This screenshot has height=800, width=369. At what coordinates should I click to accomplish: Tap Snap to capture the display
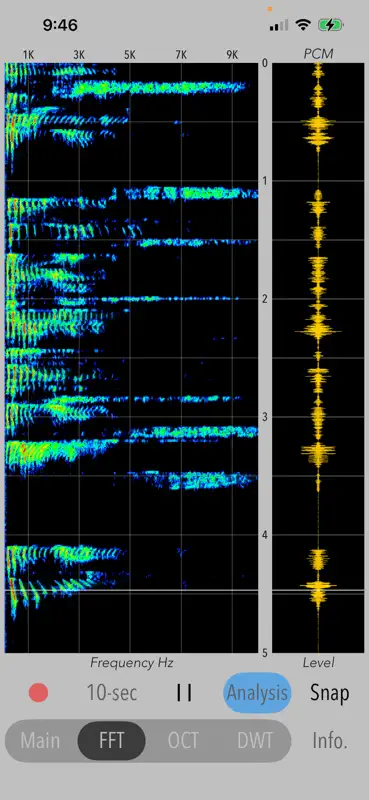(330, 693)
